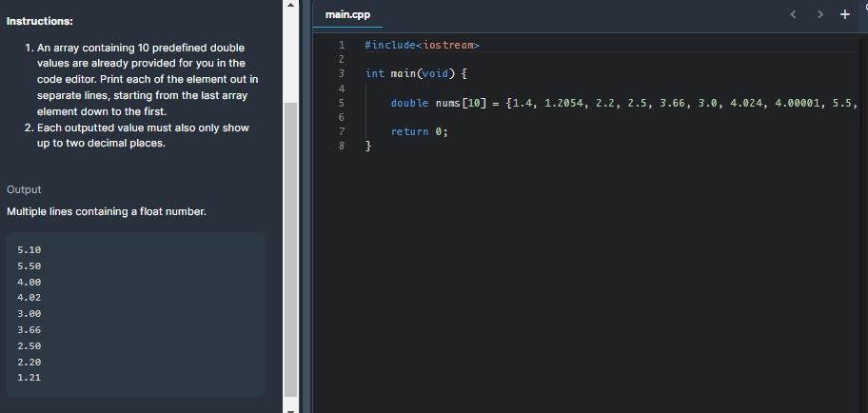
Task: Click line number 1 in the gutter
Action: click(342, 45)
